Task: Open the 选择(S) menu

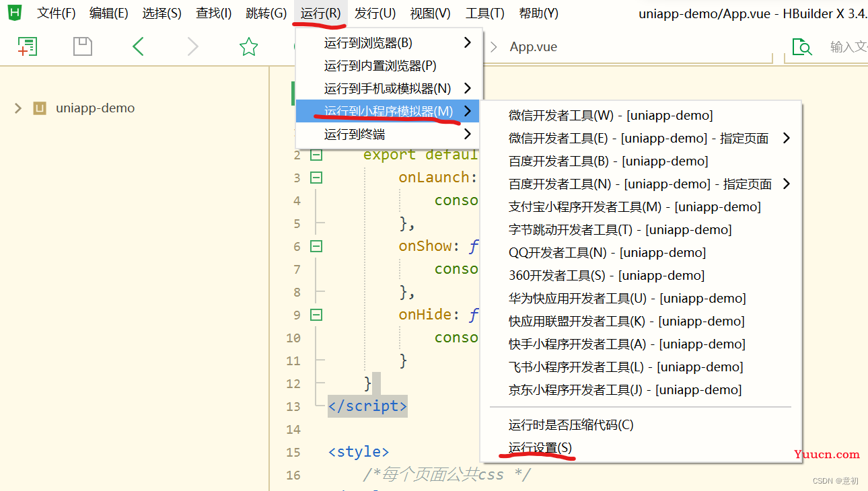Action: (162, 13)
